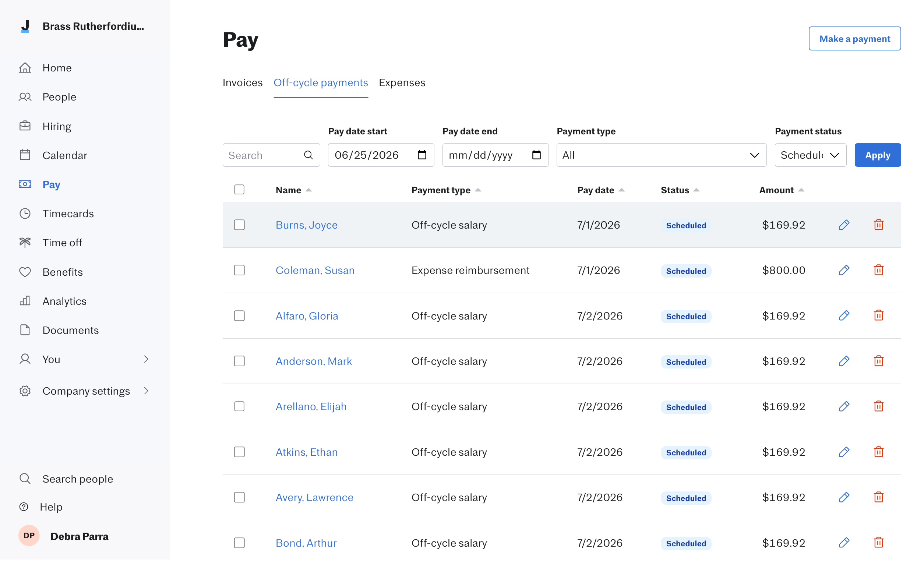Screen dimensions: 924x561
Task: Open Burns, Joyce profile link
Action: click(x=306, y=225)
